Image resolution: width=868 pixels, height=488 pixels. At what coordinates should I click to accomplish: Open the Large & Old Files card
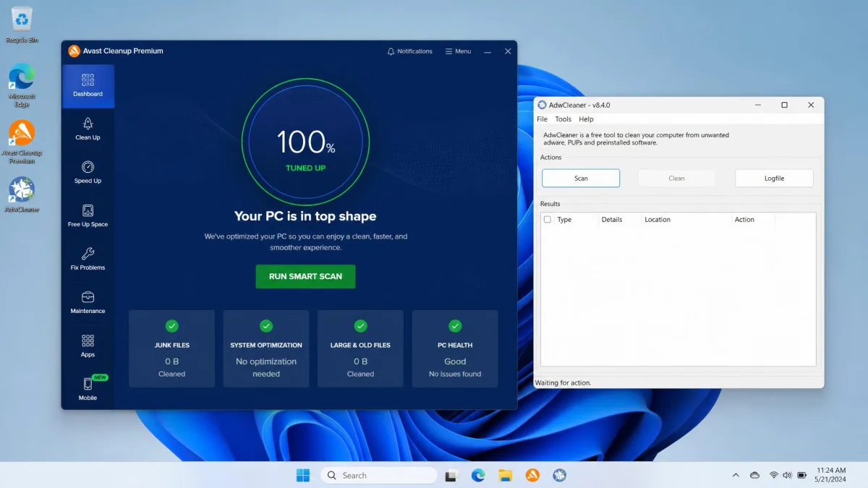[360, 348]
